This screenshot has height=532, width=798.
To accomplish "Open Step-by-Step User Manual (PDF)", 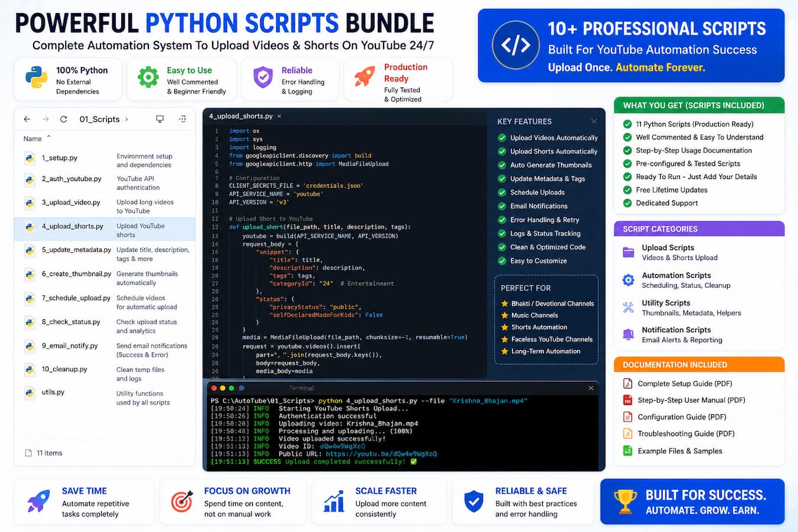I will [691, 400].
